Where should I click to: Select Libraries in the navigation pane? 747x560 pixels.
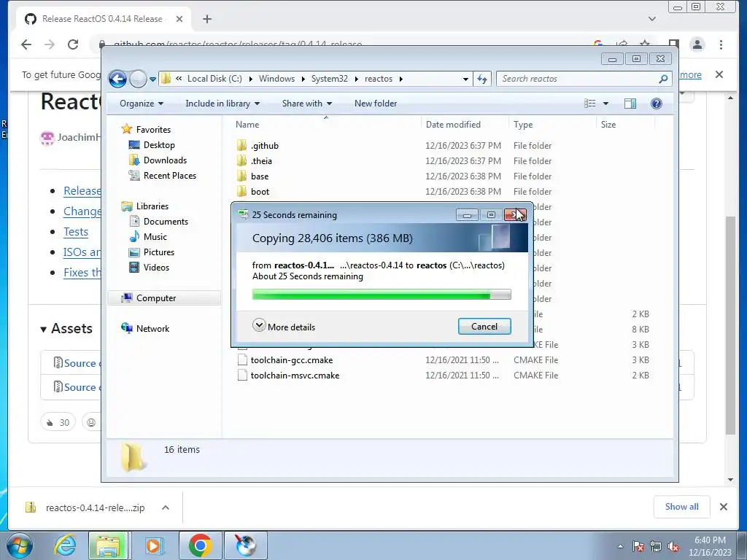point(152,206)
